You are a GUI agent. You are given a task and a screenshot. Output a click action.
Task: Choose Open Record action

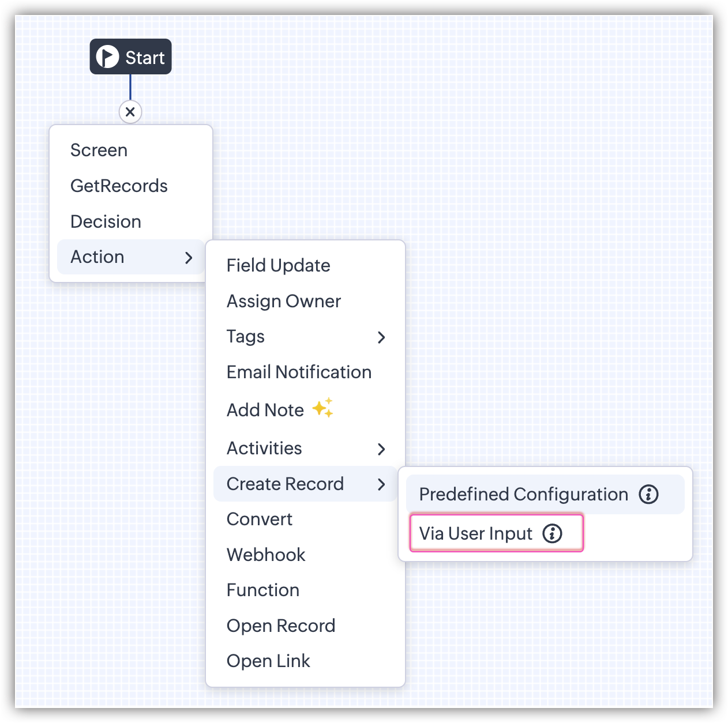[280, 626]
